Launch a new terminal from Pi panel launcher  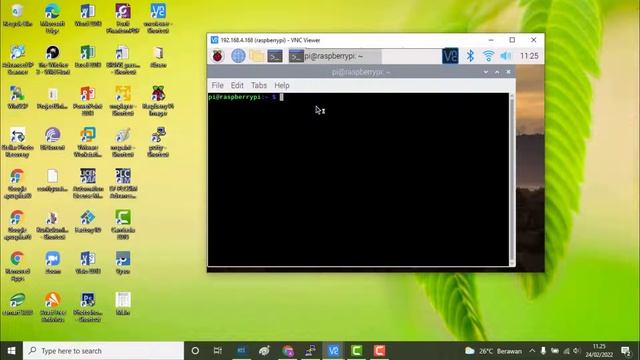[275, 56]
